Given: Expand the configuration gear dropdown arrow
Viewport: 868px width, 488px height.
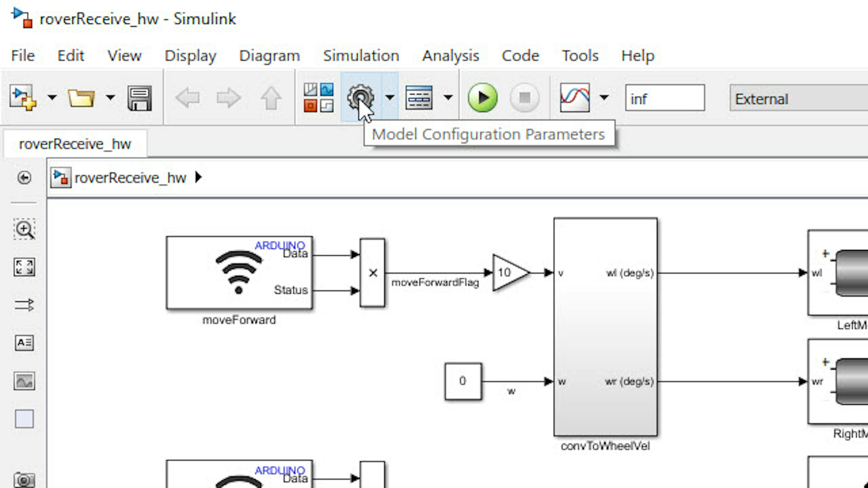Looking at the screenshot, I should [390, 98].
